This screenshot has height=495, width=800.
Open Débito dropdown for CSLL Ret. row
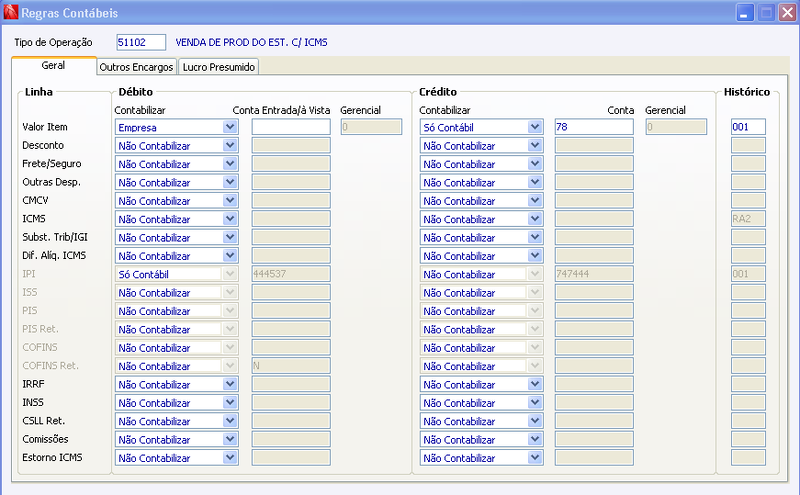(x=230, y=421)
